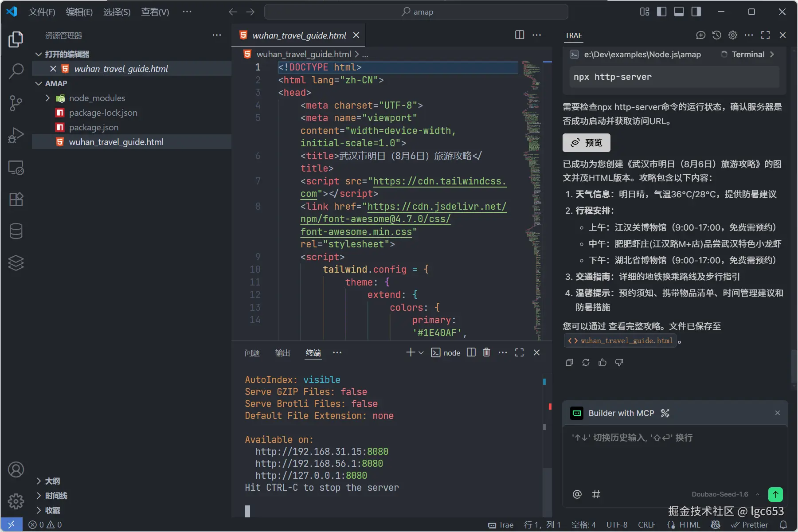
Task: Split the terminal
Action: [471, 352]
